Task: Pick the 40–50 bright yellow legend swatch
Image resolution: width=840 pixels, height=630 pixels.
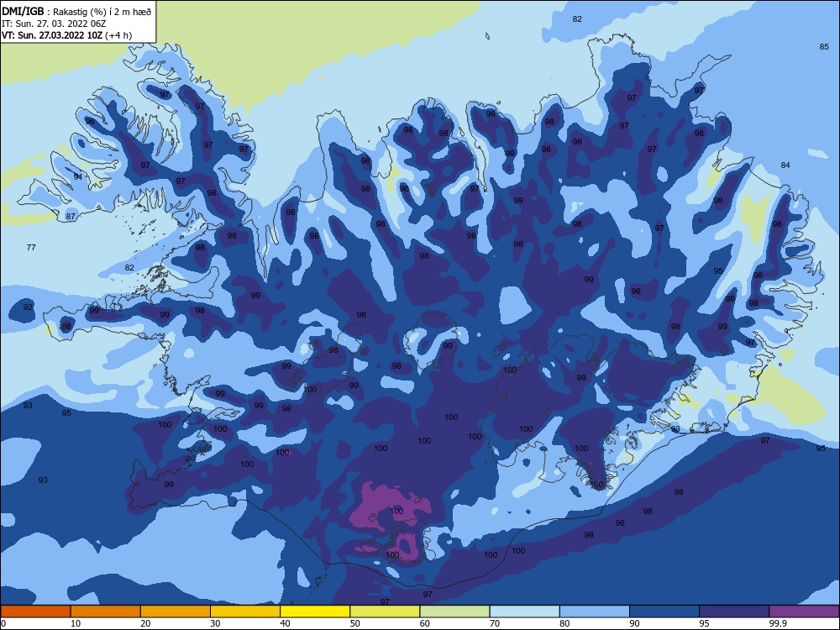Action: point(315,612)
